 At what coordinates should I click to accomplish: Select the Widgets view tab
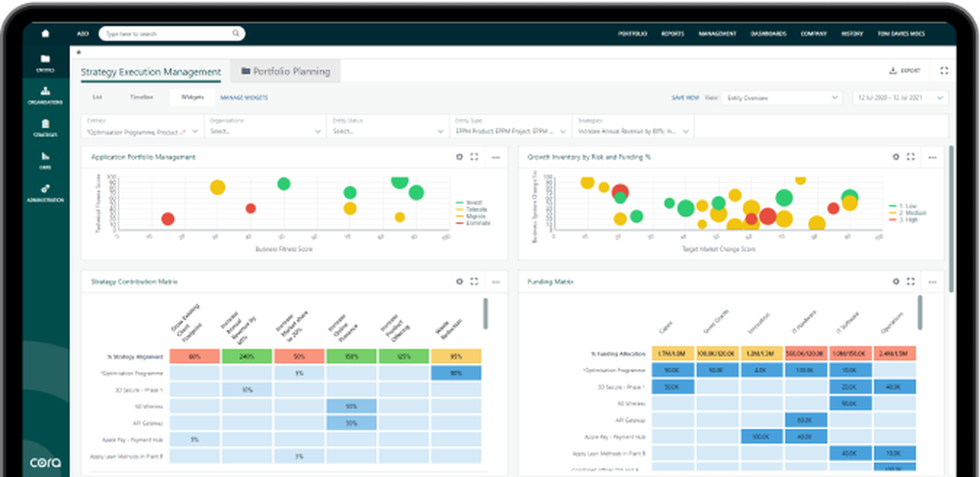[192, 97]
